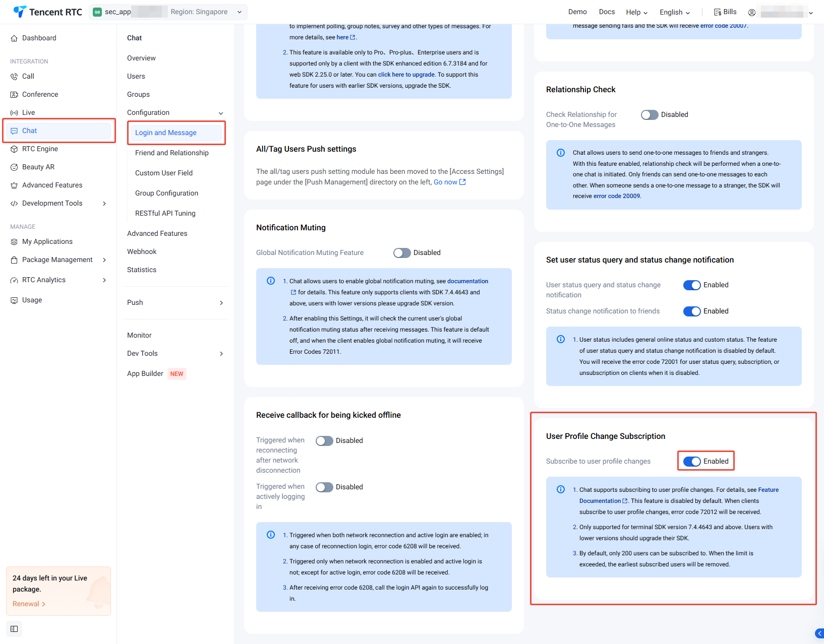
Task: Open the Bills icon in header
Action: click(x=717, y=12)
